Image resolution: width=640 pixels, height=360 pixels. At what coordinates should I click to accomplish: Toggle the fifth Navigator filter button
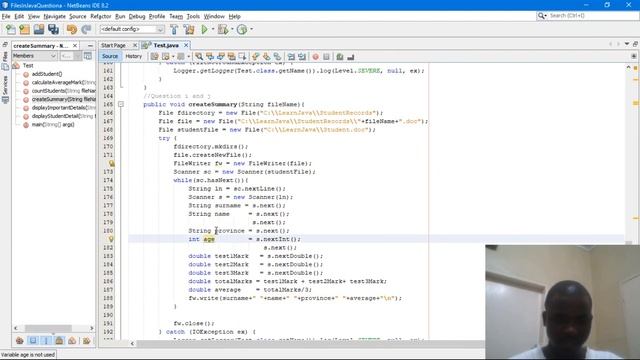(72, 340)
